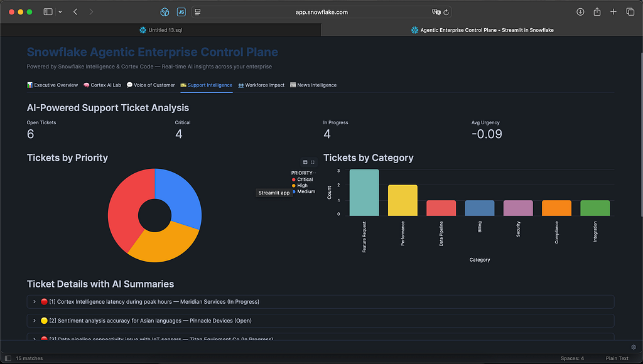Reload the page with the refresh icon

click(x=446, y=13)
